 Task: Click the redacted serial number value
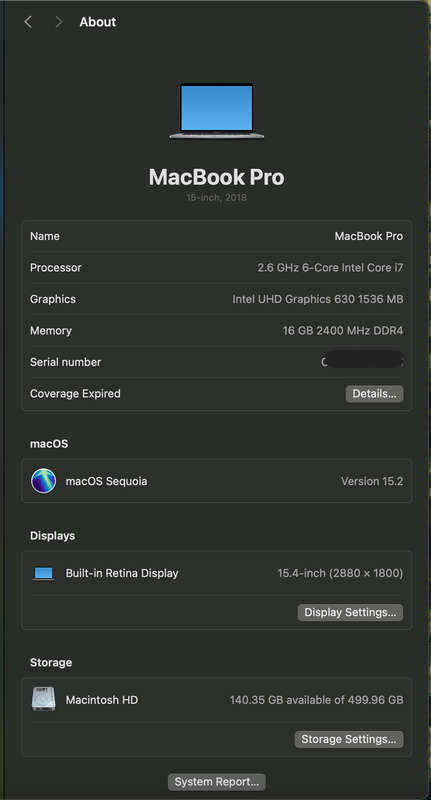pos(363,360)
